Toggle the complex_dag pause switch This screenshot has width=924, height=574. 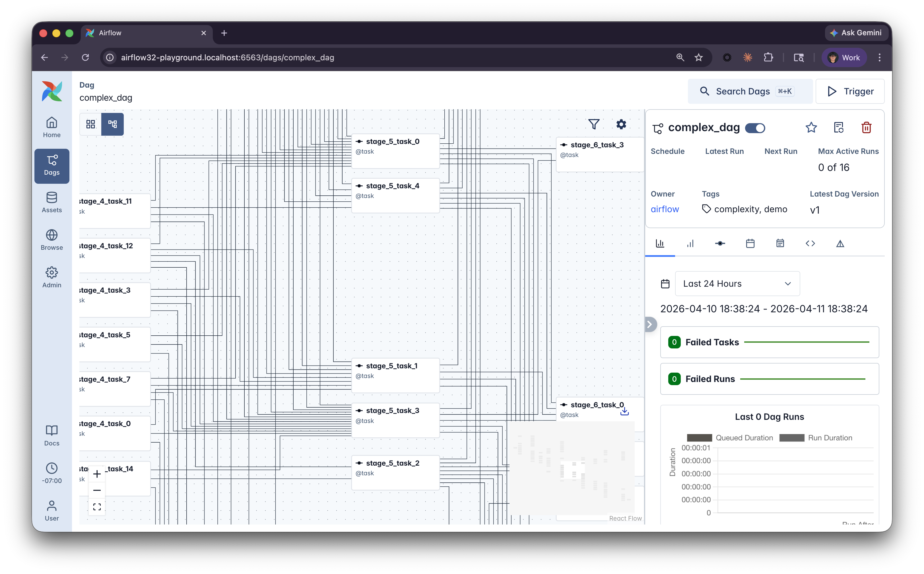[755, 128]
